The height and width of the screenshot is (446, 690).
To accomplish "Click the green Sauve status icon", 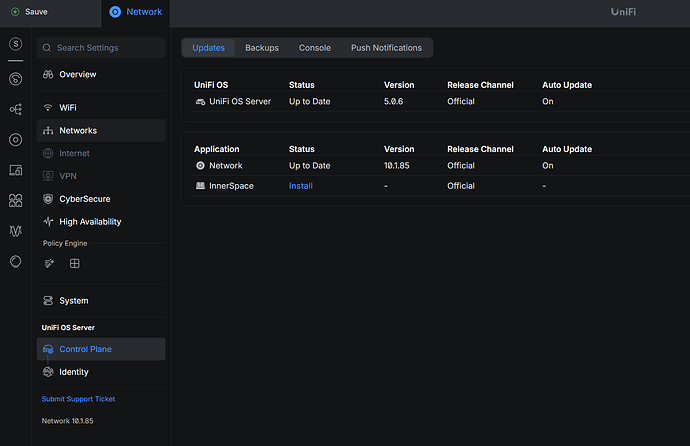I will pyautogui.click(x=15, y=12).
